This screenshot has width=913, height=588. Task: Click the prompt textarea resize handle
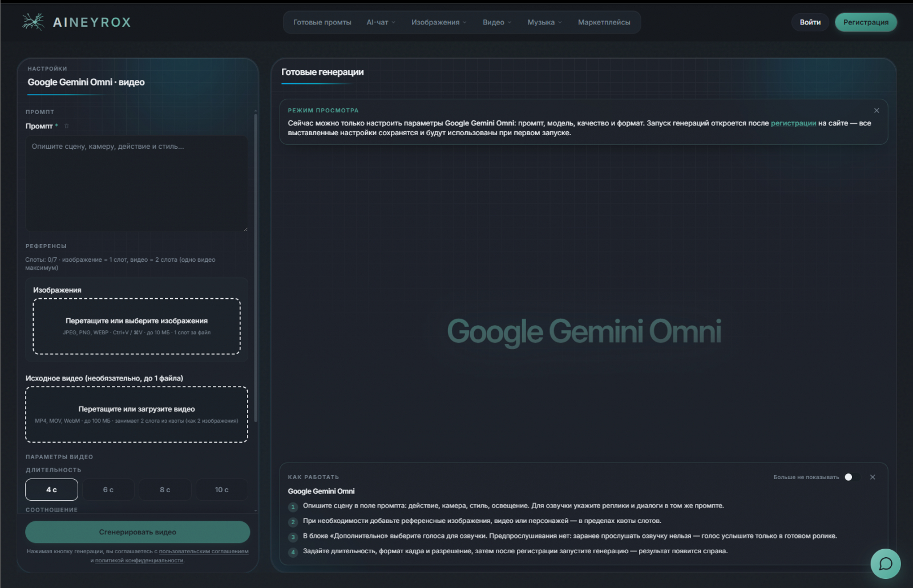(245, 229)
